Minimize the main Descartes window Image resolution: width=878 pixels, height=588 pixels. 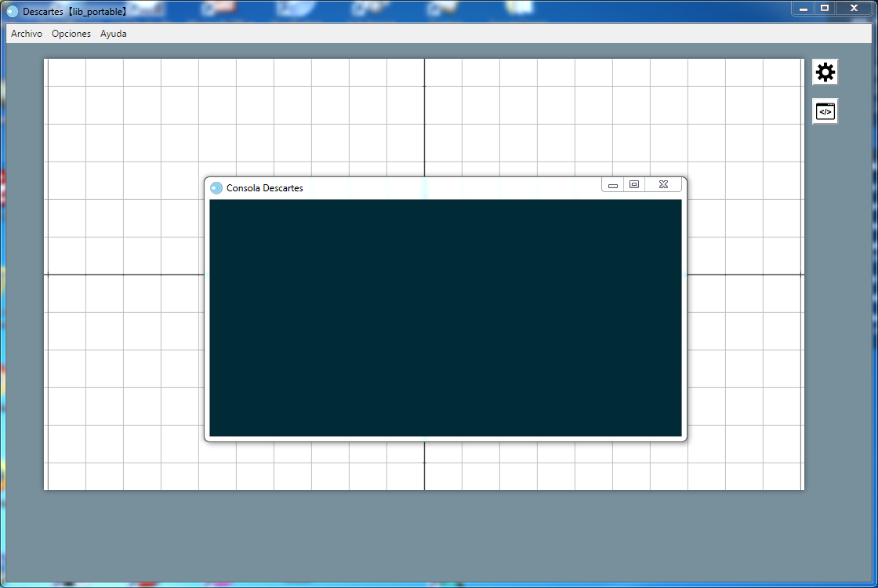[x=803, y=9]
